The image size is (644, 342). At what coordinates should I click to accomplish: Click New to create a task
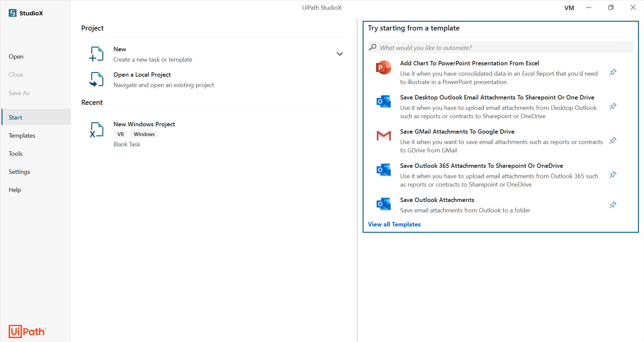coord(120,49)
